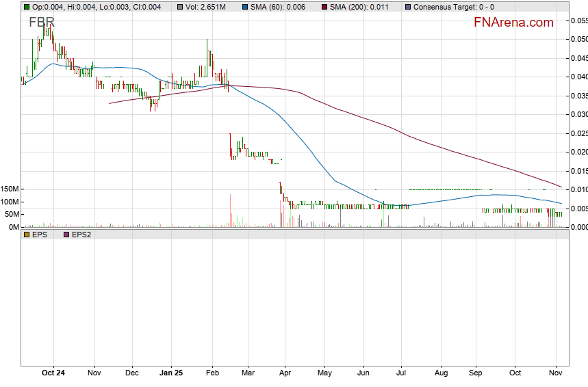This screenshot has height=387, width=588.
Task: Click the Consensus Target legend square
Action: click(x=409, y=7)
